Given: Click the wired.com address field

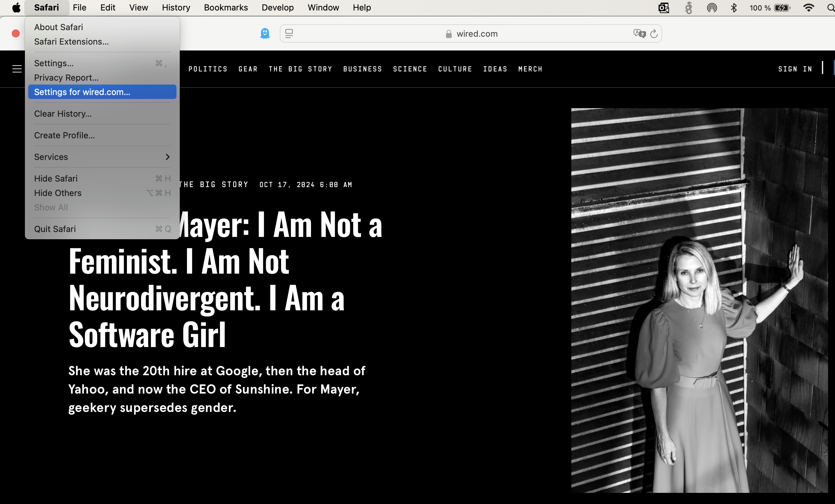Looking at the screenshot, I should (477, 34).
